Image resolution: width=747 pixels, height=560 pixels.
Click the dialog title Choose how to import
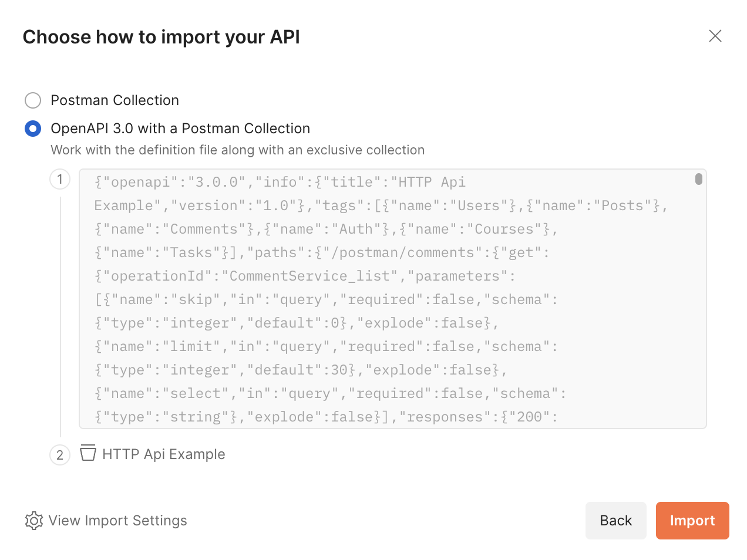click(x=161, y=37)
